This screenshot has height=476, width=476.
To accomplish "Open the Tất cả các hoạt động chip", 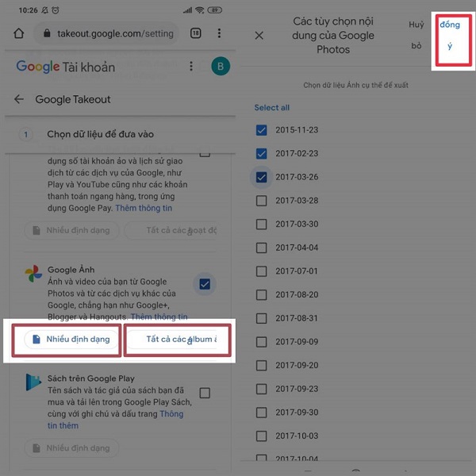I will click(x=171, y=230).
